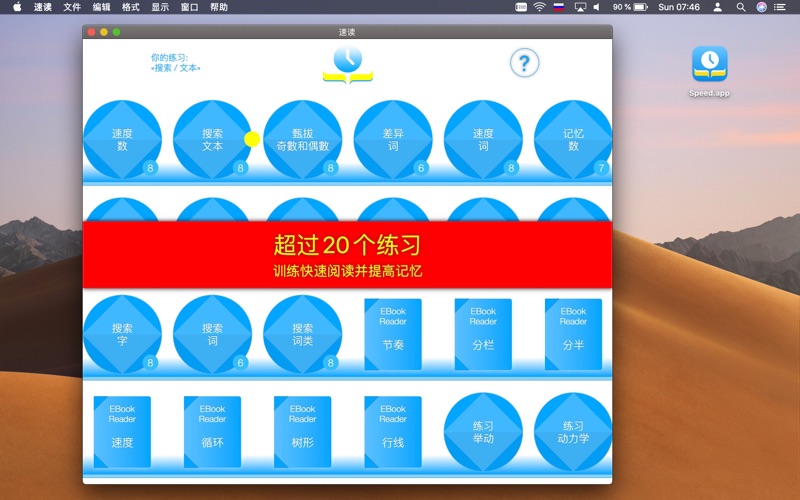Click the Russian flag input source
The width and height of the screenshot is (800, 500).
coord(559,7)
